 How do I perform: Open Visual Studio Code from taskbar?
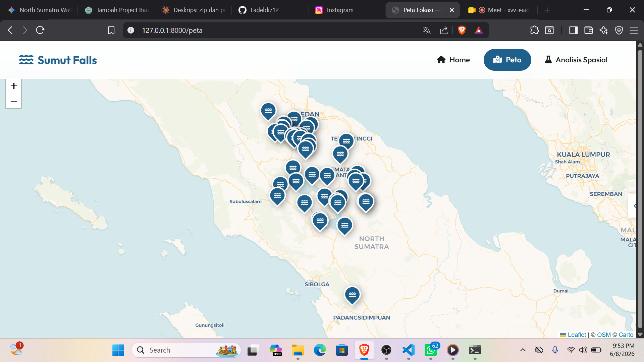[x=409, y=350]
